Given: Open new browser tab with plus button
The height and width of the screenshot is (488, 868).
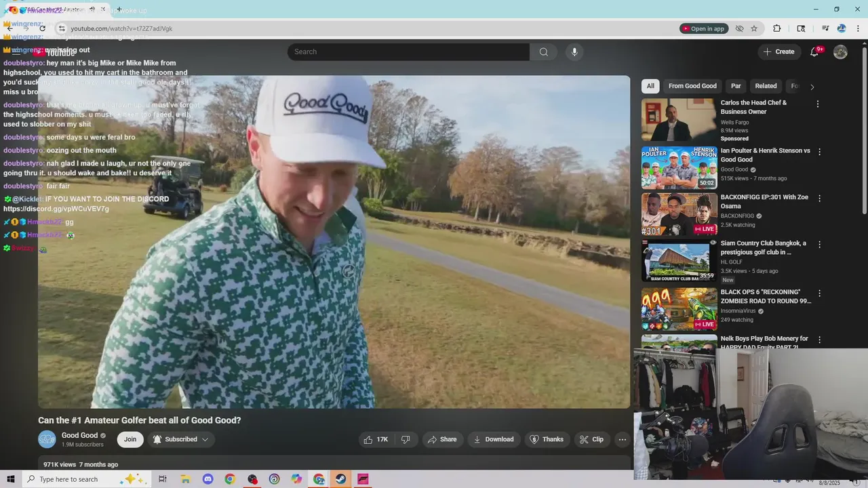Looking at the screenshot, I should (119, 9).
